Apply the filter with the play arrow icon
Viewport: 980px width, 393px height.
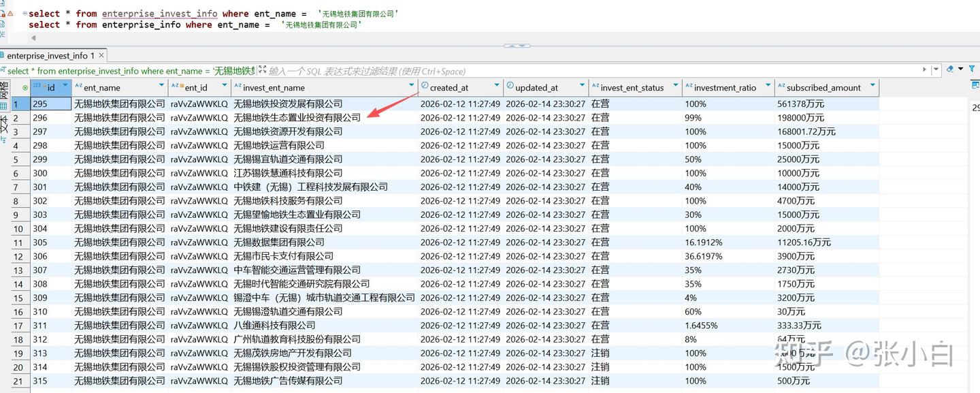[x=926, y=69]
